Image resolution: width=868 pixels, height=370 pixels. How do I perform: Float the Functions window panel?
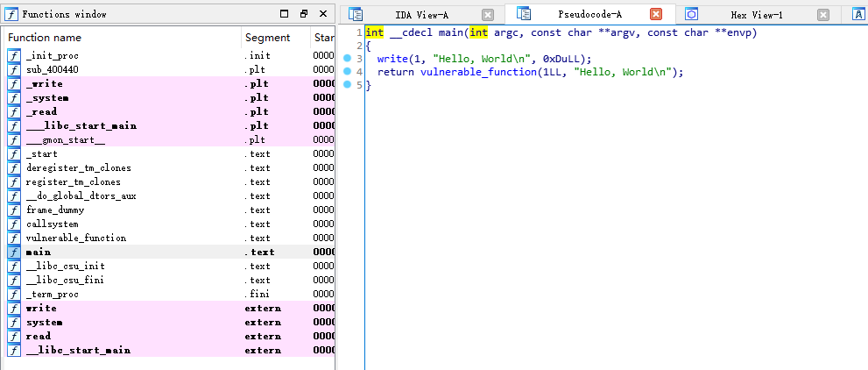pos(303,14)
